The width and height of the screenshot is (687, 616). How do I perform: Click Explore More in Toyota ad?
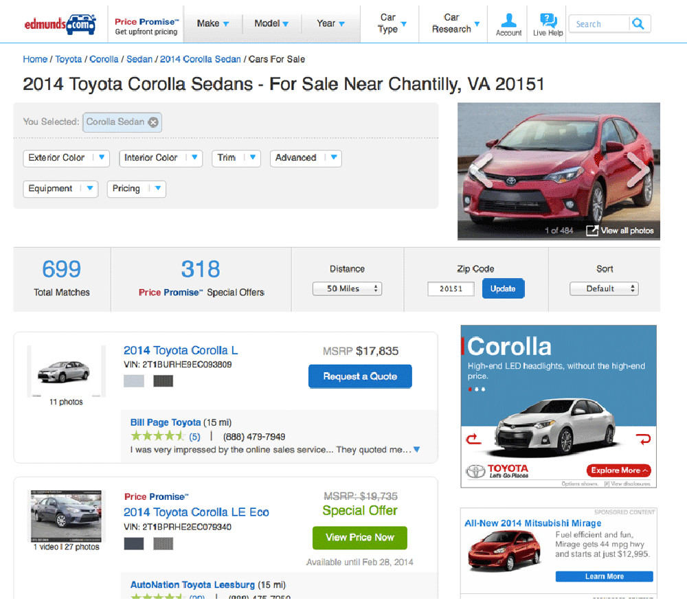coord(619,470)
